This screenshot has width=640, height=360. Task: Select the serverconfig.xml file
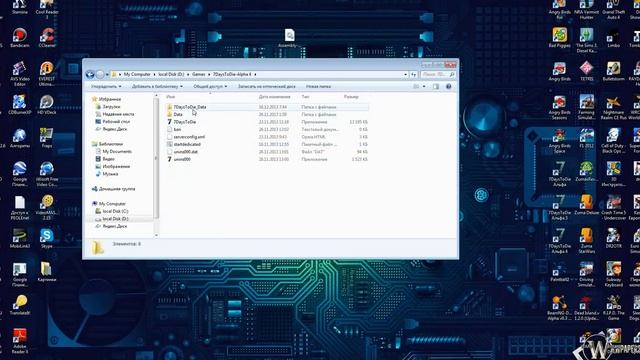pos(267,137)
